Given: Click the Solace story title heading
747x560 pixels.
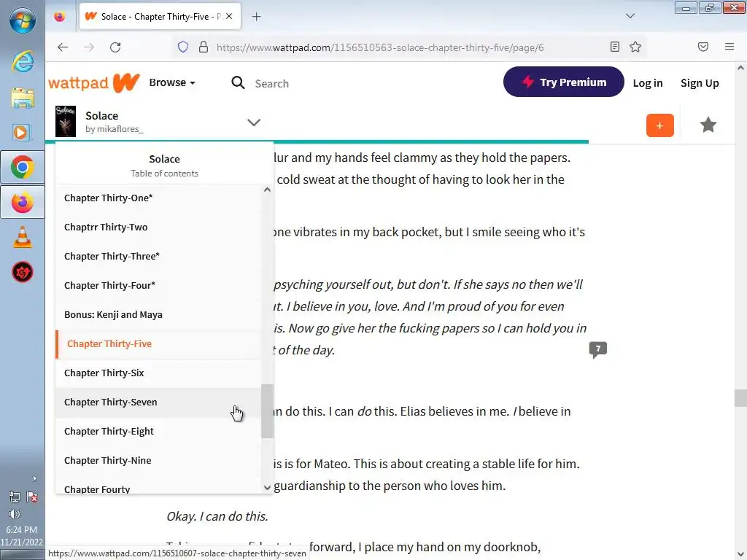Looking at the screenshot, I should [x=101, y=116].
